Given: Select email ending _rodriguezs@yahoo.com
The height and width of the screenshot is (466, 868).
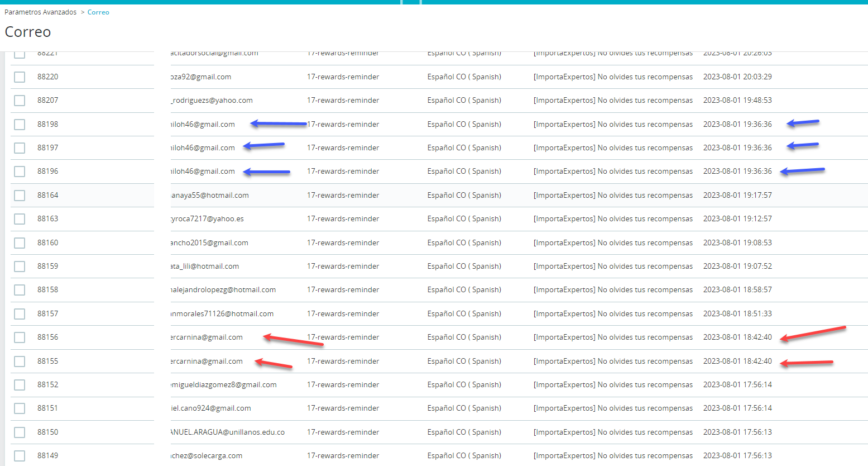Looking at the screenshot, I should [x=212, y=100].
